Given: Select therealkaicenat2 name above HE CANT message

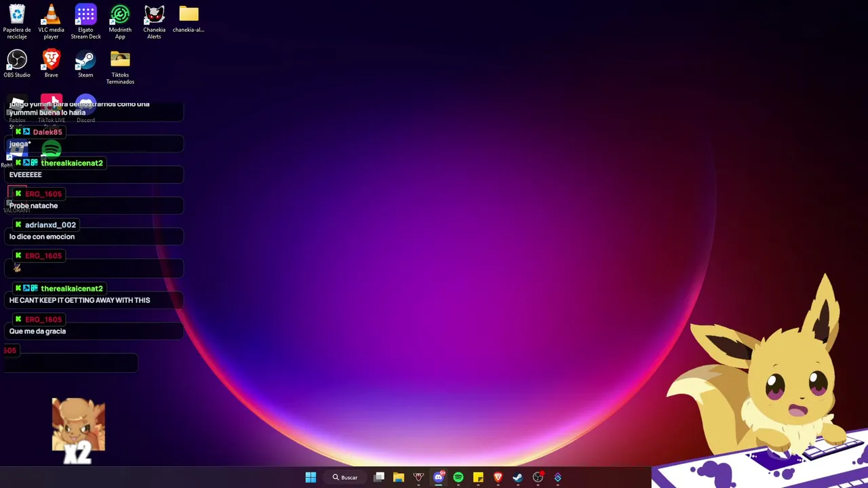Looking at the screenshot, I should click(x=72, y=288).
